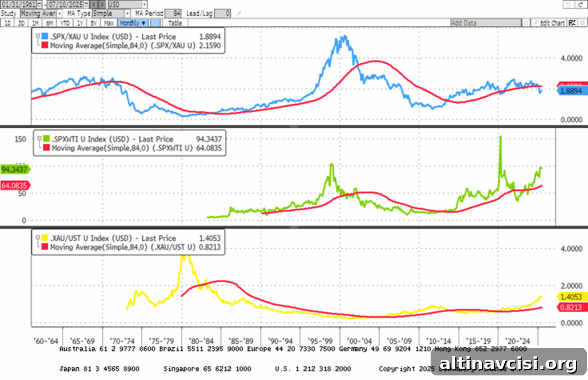Click the '00-'04 axis label
The height and width of the screenshot is (380, 588).
pos(359,341)
